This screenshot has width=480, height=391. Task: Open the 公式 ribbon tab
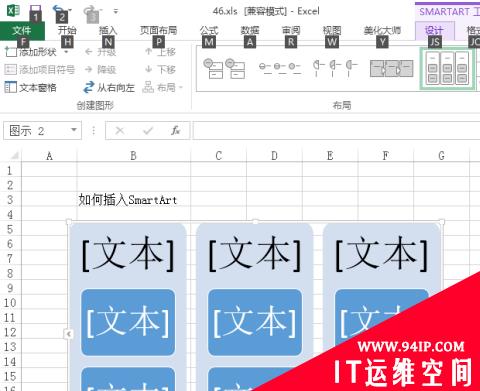209,30
